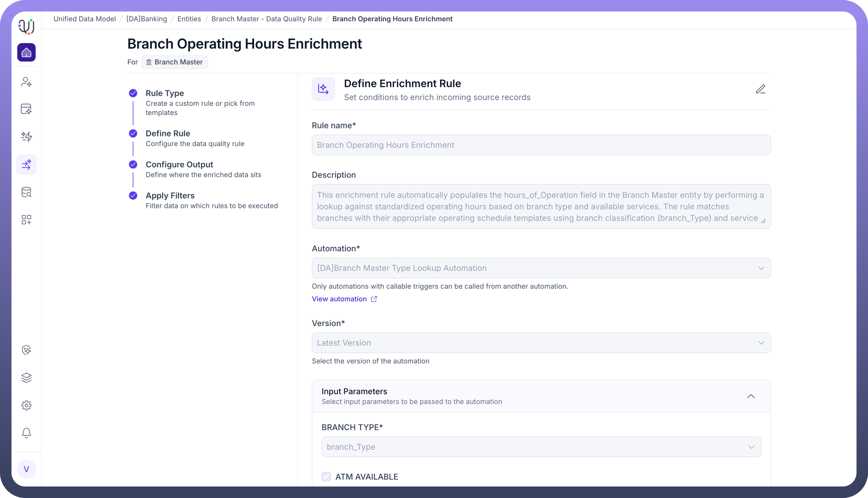Click the pencil edit icon
The width and height of the screenshot is (868, 498).
click(x=760, y=89)
